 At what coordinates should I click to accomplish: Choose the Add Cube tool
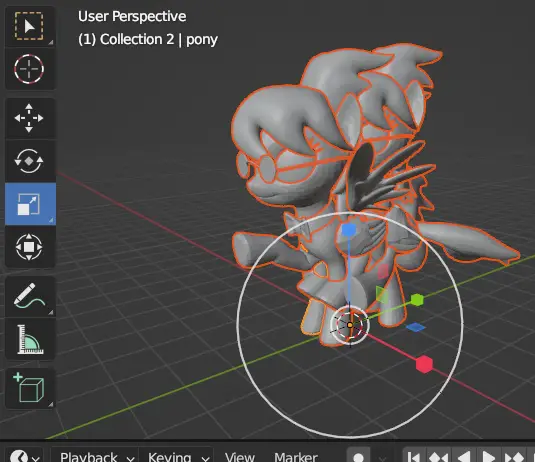[30, 388]
